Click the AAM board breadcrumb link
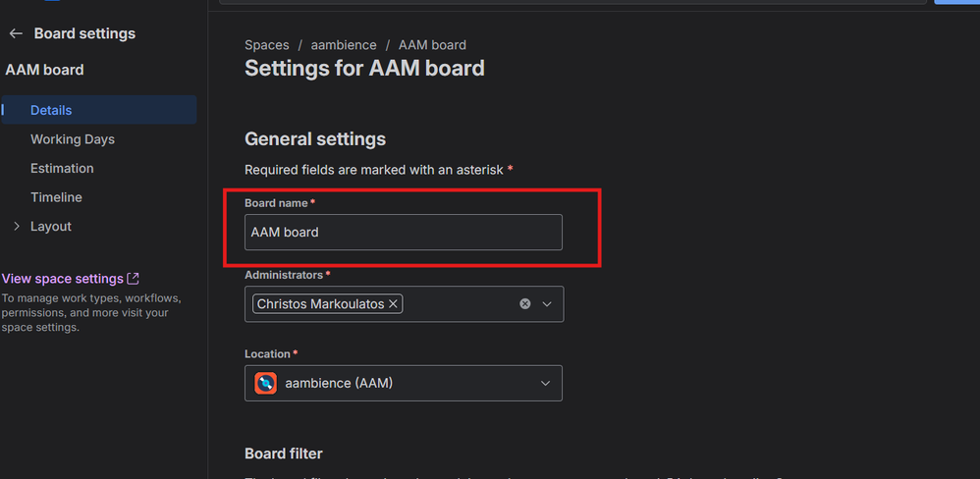The height and width of the screenshot is (479, 980). pos(432,45)
